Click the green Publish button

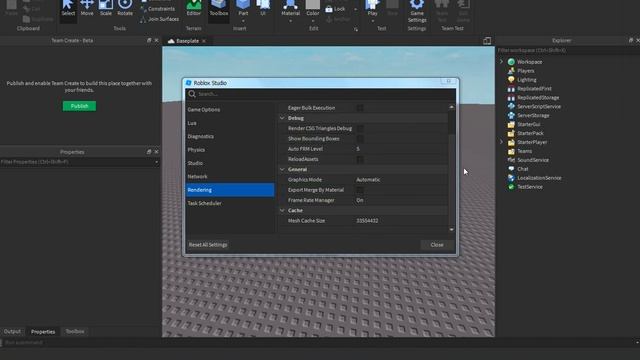pos(80,106)
